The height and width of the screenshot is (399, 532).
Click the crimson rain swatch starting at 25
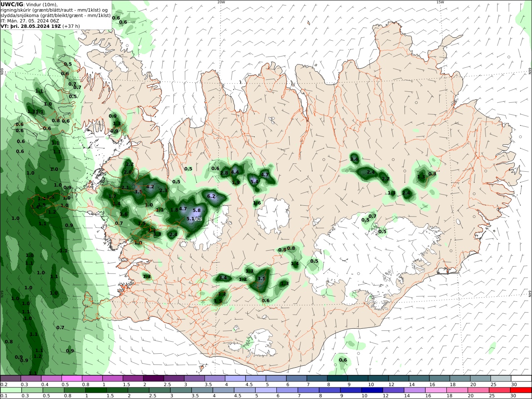click(500, 390)
